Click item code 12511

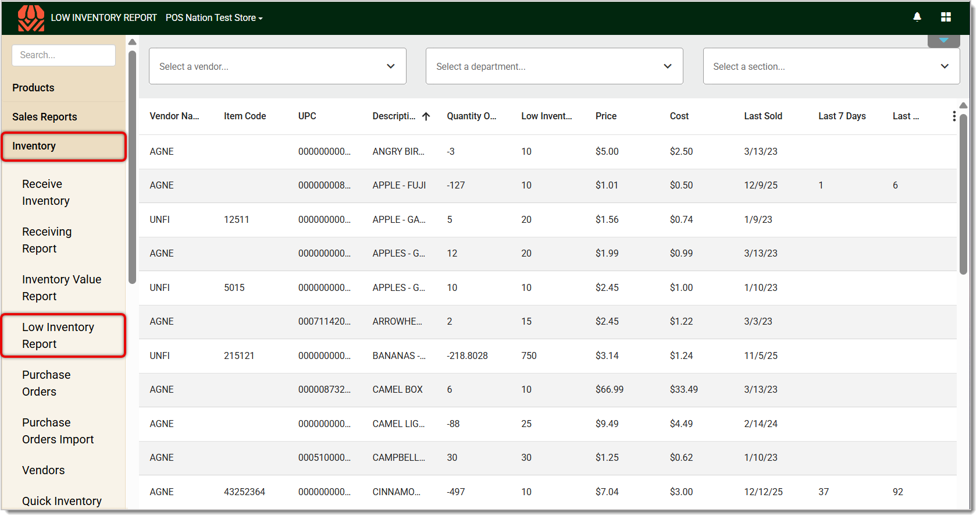click(x=237, y=220)
